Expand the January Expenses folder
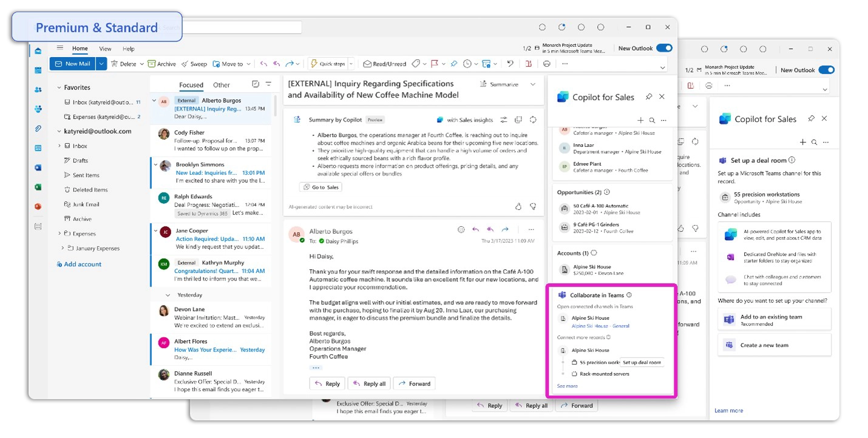Viewport: 868px width, 438px height. coord(63,248)
